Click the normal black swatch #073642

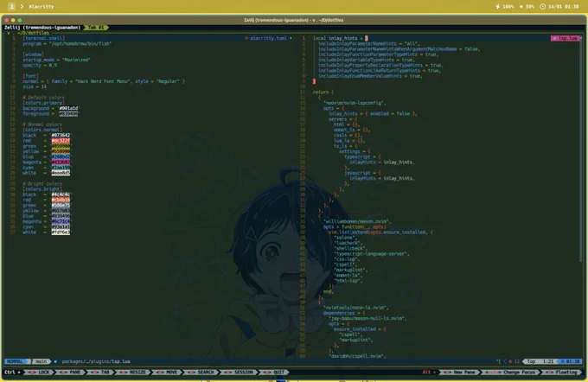[61, 136]
